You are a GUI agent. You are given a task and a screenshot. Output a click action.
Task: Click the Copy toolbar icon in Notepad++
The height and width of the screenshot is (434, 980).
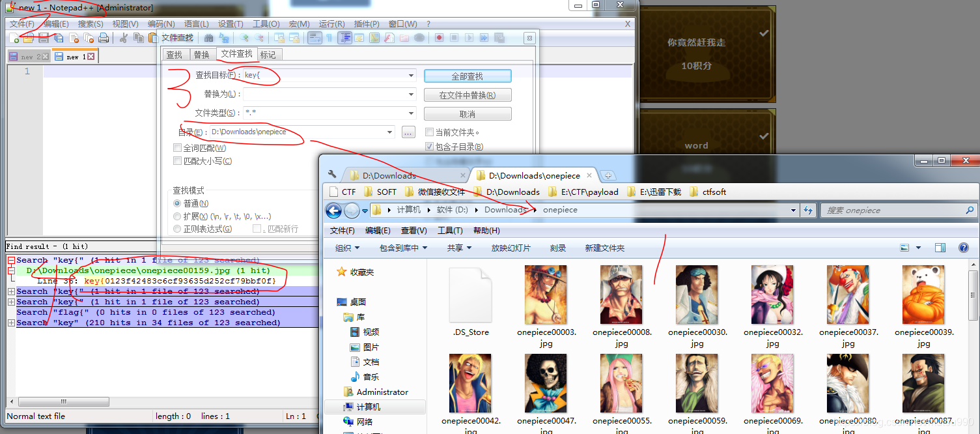click(x=137, y=38)
